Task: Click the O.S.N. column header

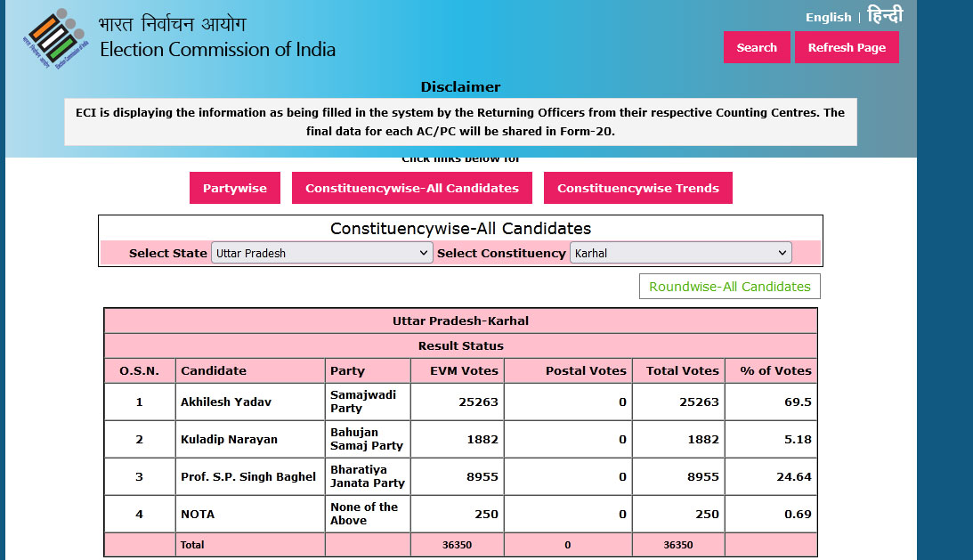Action: click(140, 370)
